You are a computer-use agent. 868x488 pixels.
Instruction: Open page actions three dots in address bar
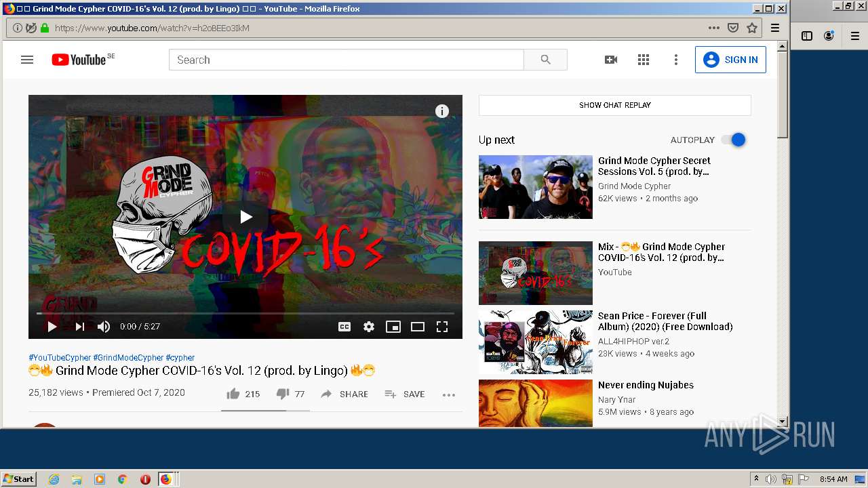[x=714, y=28]
